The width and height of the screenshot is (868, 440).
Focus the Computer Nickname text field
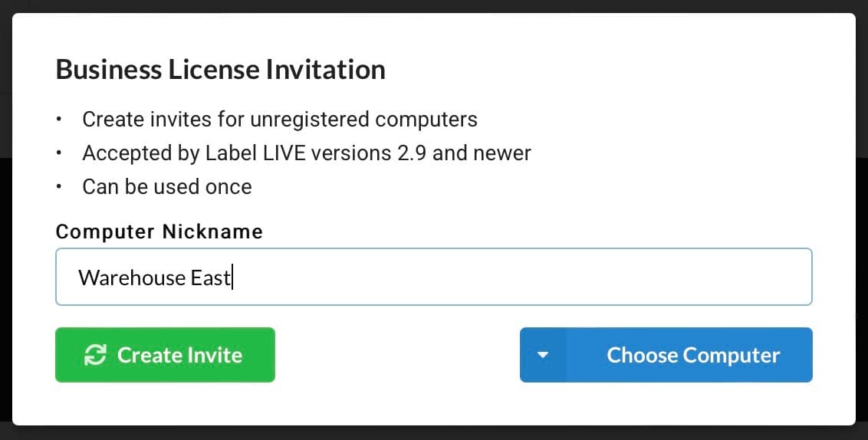click(433, 277)
